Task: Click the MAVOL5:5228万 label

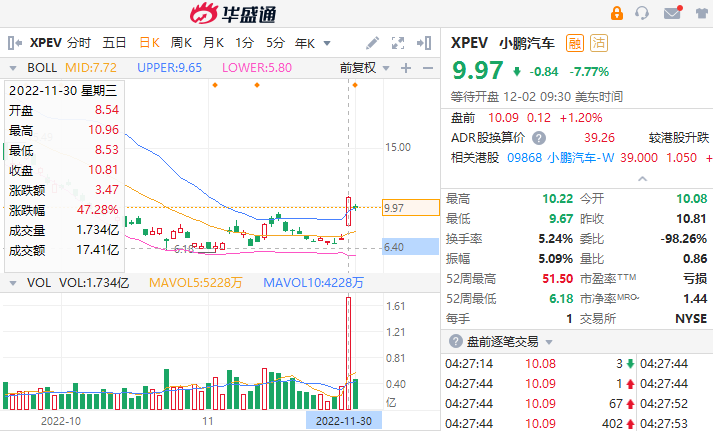Action: click(x=196, y=283)
